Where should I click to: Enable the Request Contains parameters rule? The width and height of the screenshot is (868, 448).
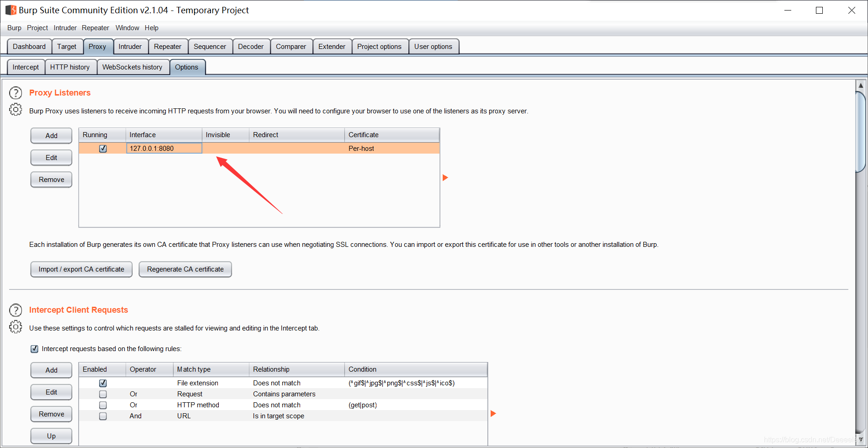[103, 394]
